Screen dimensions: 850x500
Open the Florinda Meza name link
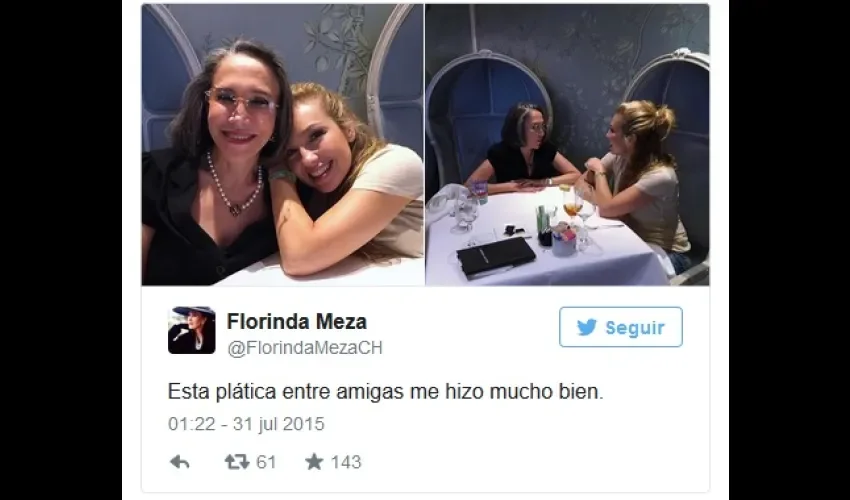pos(297,322)
